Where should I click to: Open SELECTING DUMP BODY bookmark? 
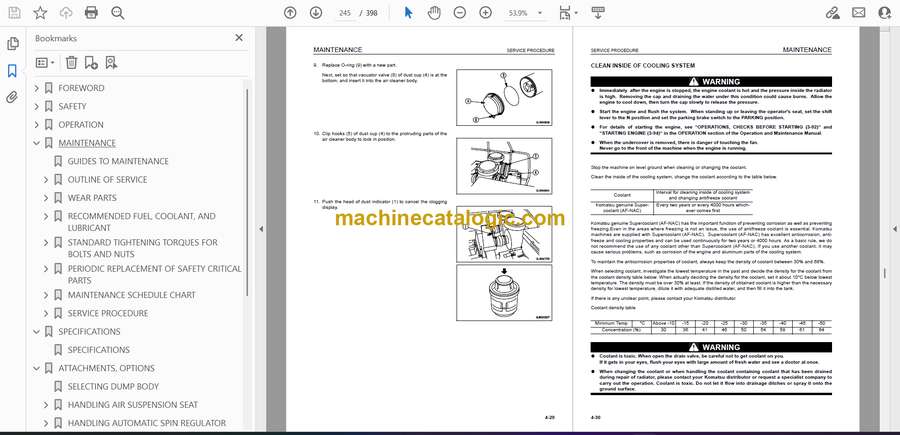[x=113, y=386]
